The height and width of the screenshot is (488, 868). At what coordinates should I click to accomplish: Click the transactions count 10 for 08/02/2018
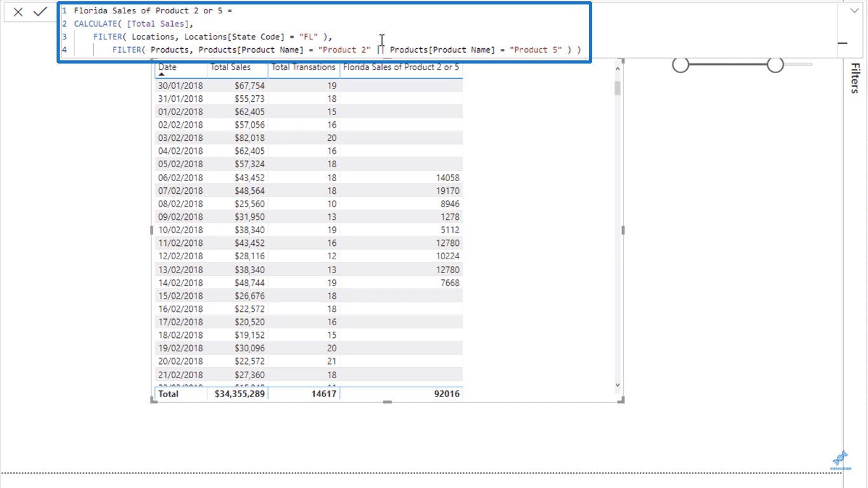pyautogui.click(x=331, y=204)
